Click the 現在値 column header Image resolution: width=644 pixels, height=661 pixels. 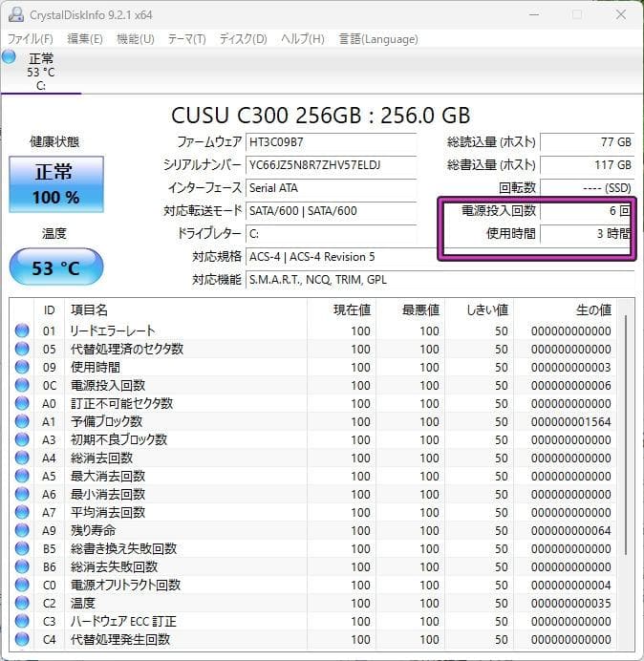[x=341, y=309]
